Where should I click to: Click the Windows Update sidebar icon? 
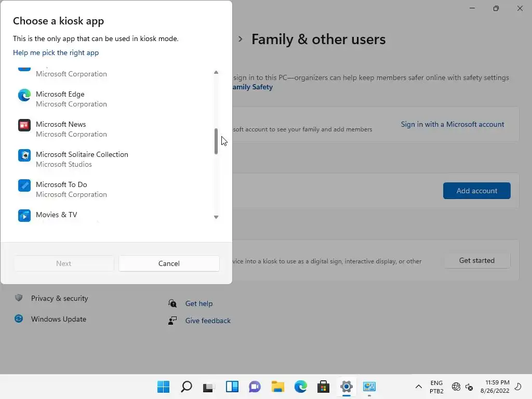[x=19, y=319]
